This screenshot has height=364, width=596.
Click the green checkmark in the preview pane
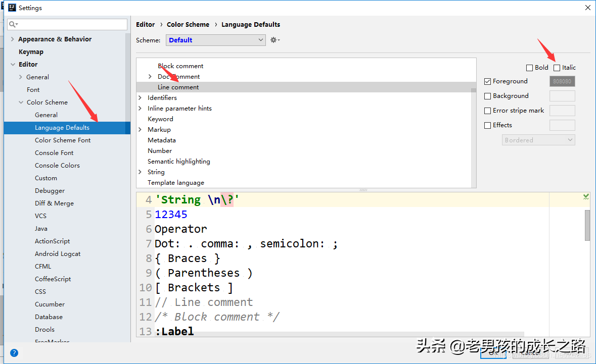585,196
